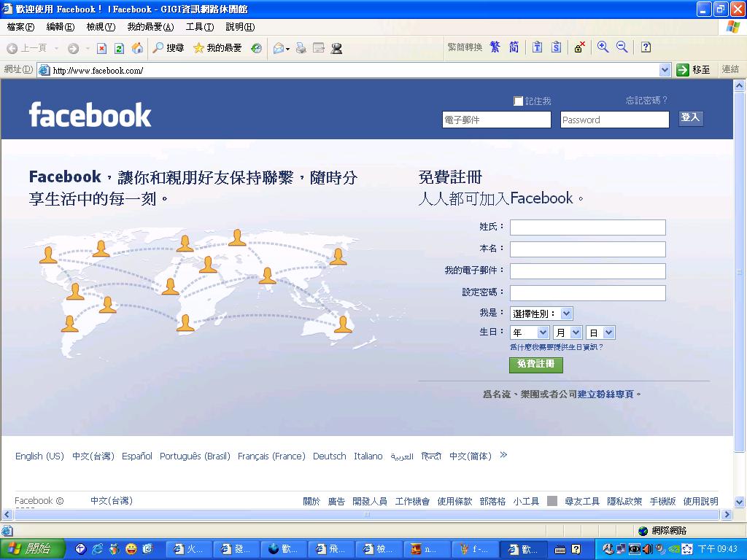Screen dimensions: 747x560
Task: Expand the Back button history dropdown
Action: pos(56,48)
